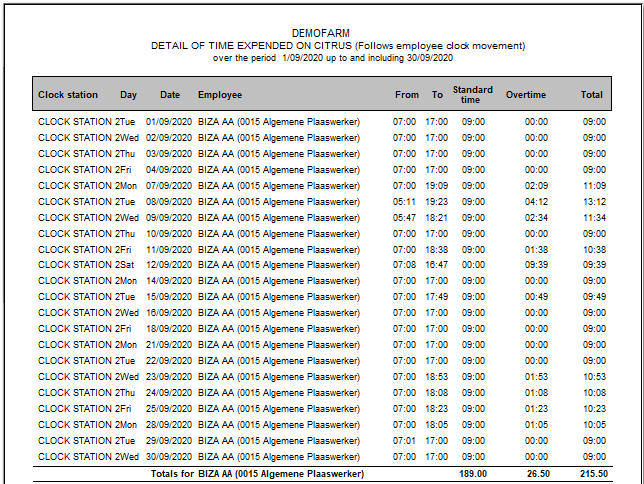Click overtime value 02:34
The height and width of the screenshot is (484, 644).
pyautogui.click(x=536, y=218)
